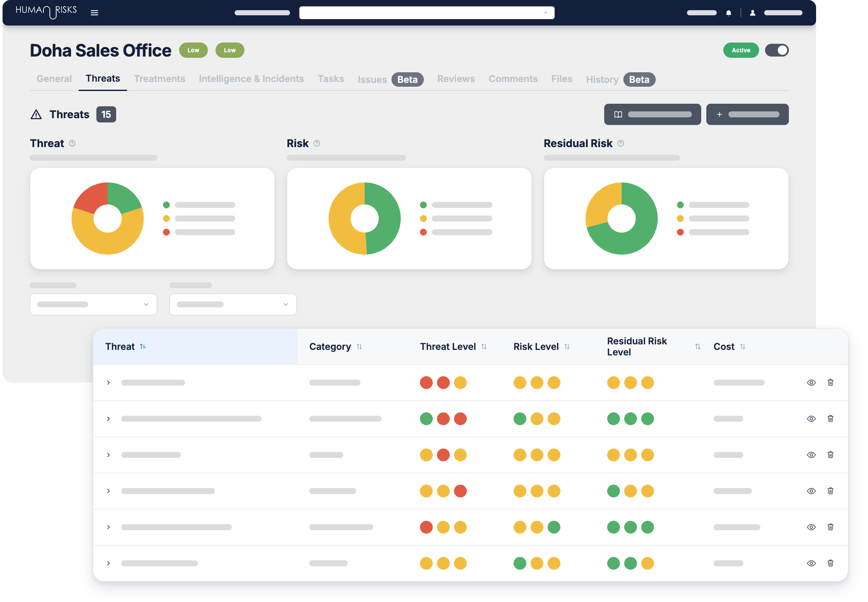The image size is (868, 602).
Task: Click the Threats count badge 15
Action: [106, 114]
